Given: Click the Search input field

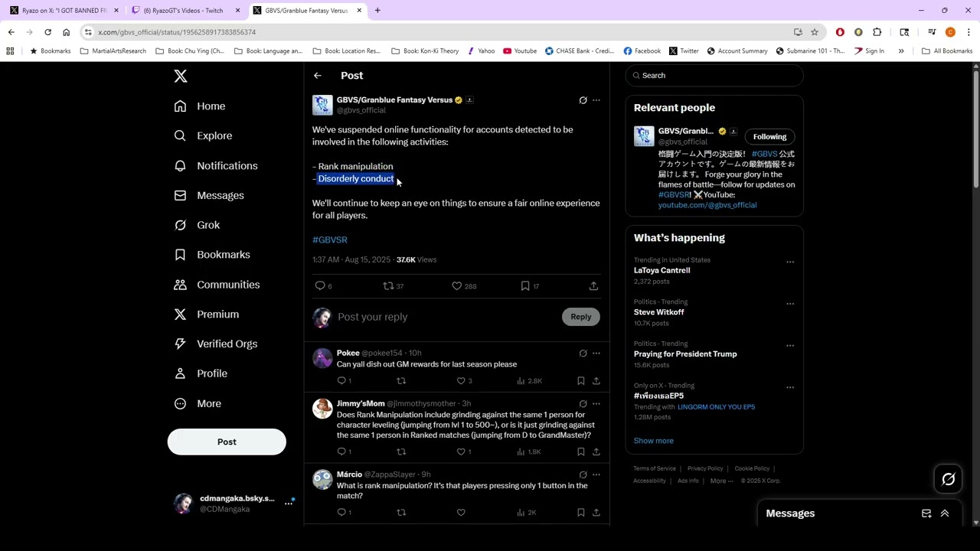Looking at the screenshot, I should click(714, 76).
